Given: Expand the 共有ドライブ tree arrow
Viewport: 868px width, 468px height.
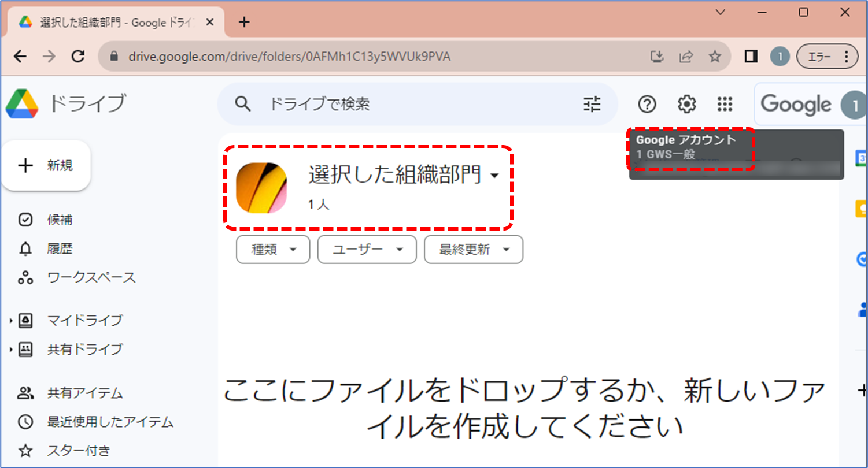Looking at the screenshot, I should point(10,349).
